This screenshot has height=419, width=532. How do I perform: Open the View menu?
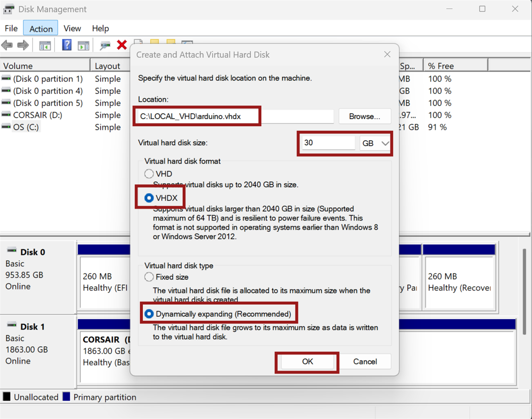click(x=72, y=28)
